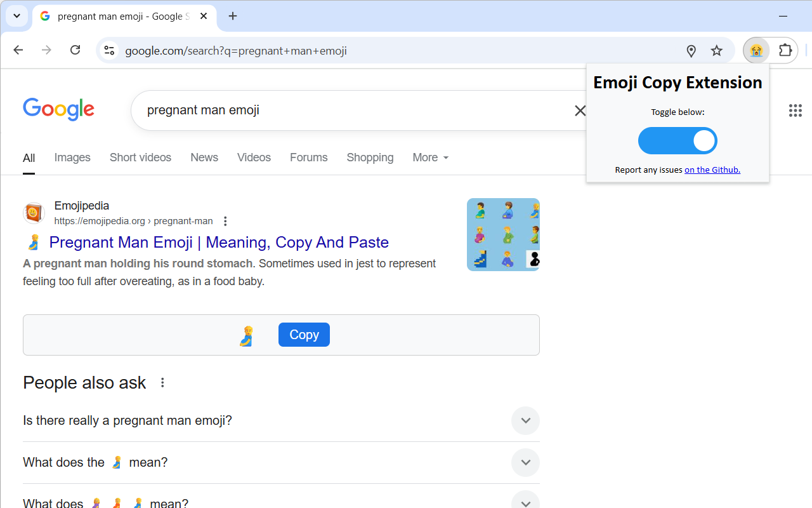
Task: Close the pregnant man emoji tab
Action: [x=204, y=17]
